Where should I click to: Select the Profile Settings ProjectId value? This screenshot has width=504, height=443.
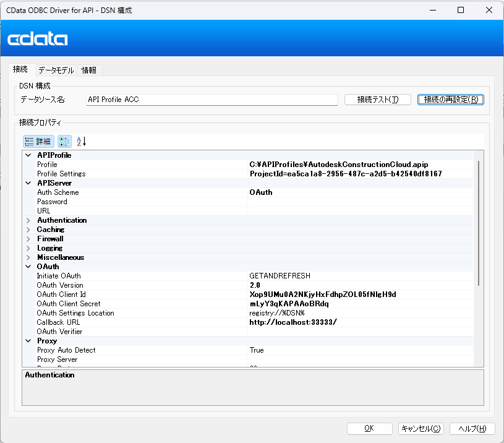pos(346,174)
